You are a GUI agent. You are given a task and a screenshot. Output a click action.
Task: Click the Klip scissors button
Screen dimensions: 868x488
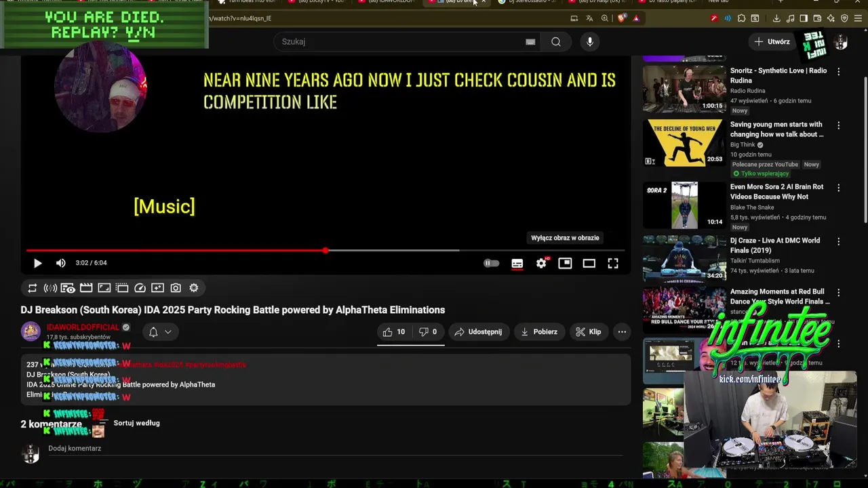click(x=589, y=331)
